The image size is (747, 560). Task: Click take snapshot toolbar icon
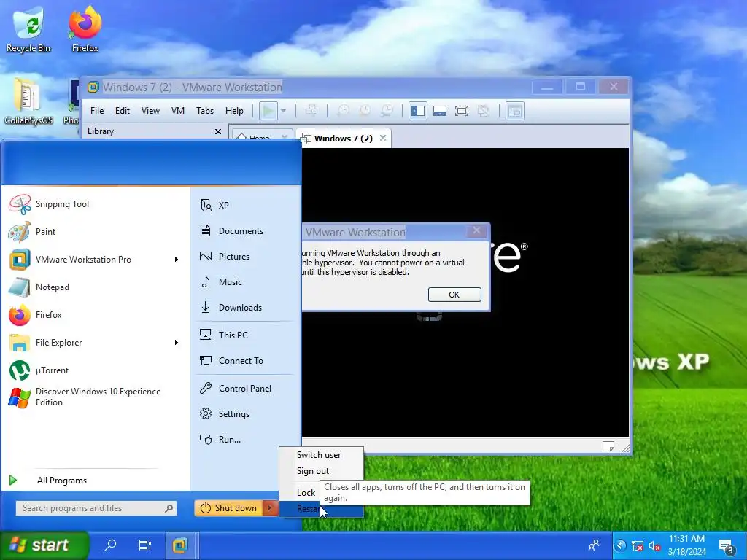point(343,111)
